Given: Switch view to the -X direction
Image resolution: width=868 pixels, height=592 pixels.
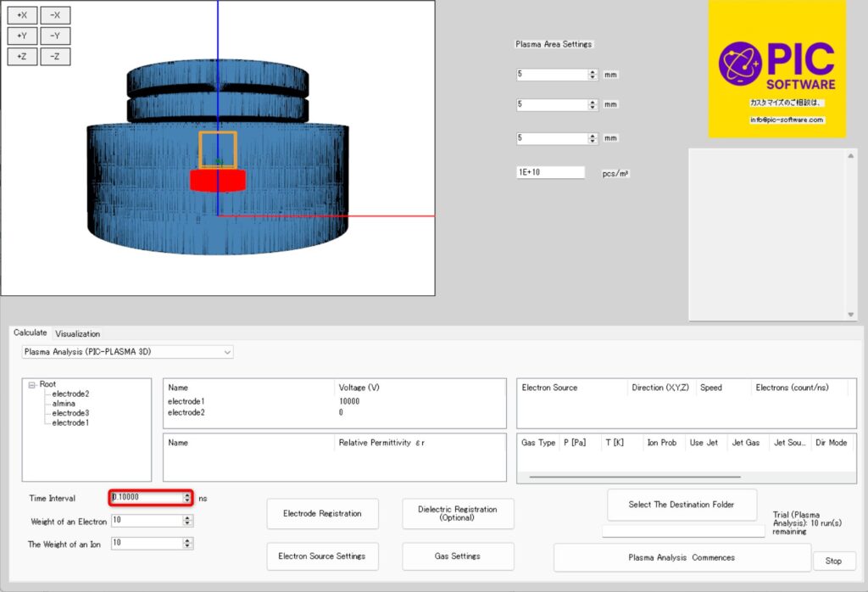Looking at the screenshot, I should click(55, 15).
